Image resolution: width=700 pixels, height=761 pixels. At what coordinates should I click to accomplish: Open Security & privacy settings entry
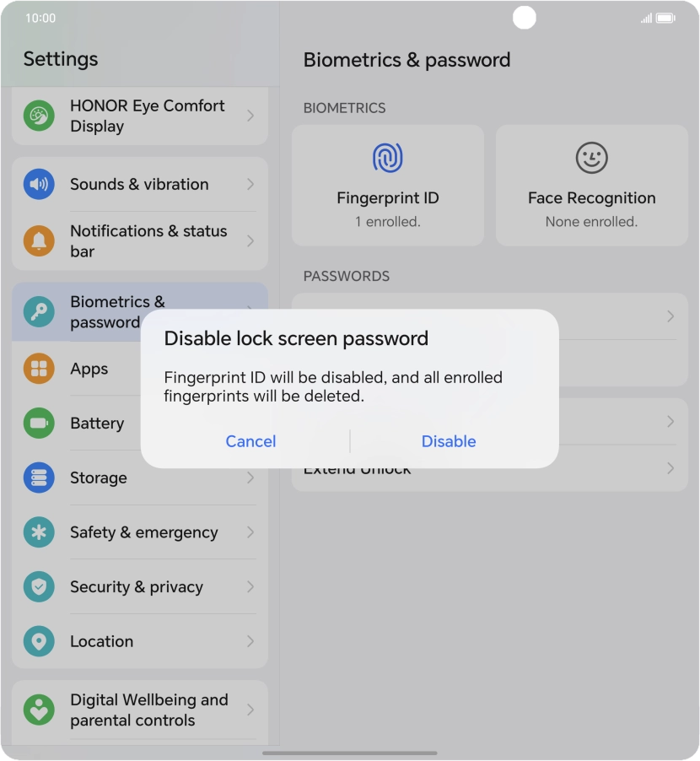click(x=137, y=587)
